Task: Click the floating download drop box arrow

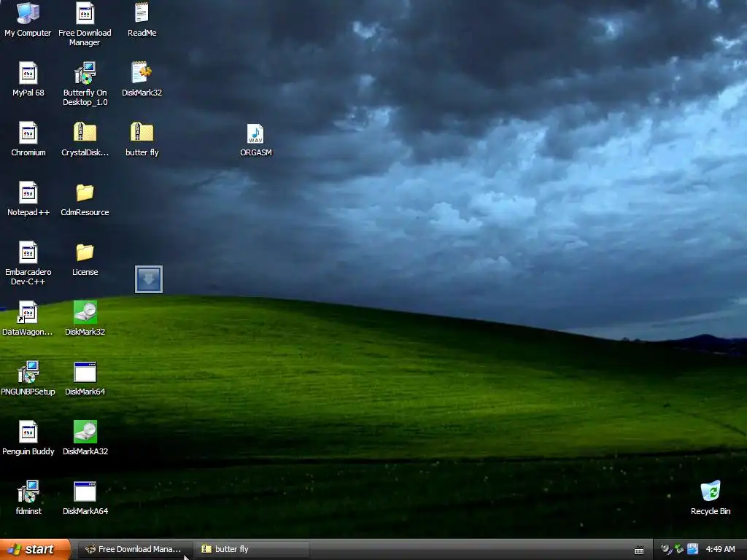Action: pos(149,279)
